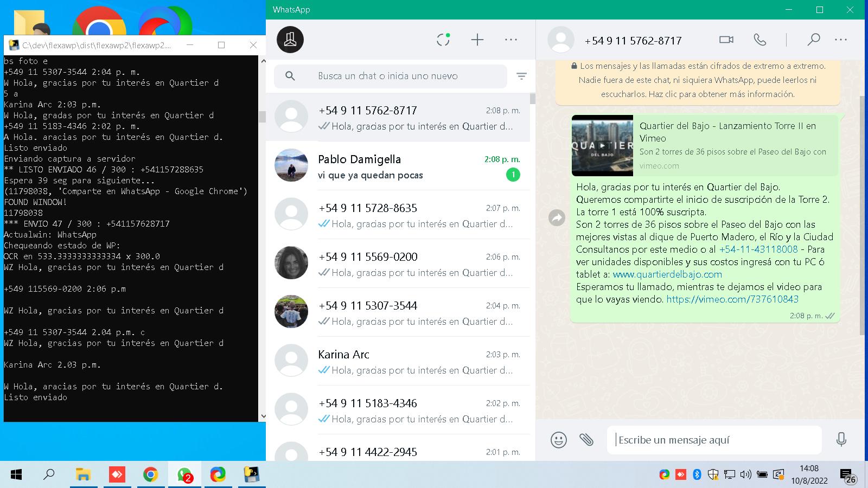Open AnyDesk from the taskbar
Screen dimensions: 868x488
pos(117,475)
